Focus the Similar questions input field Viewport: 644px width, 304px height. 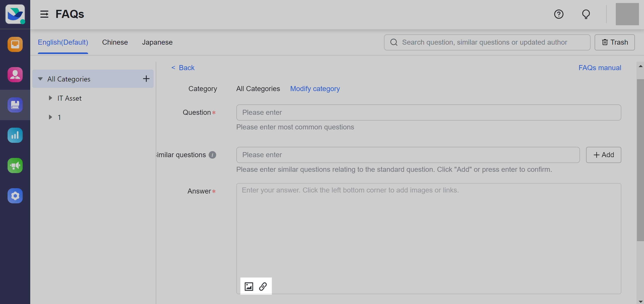408,155
